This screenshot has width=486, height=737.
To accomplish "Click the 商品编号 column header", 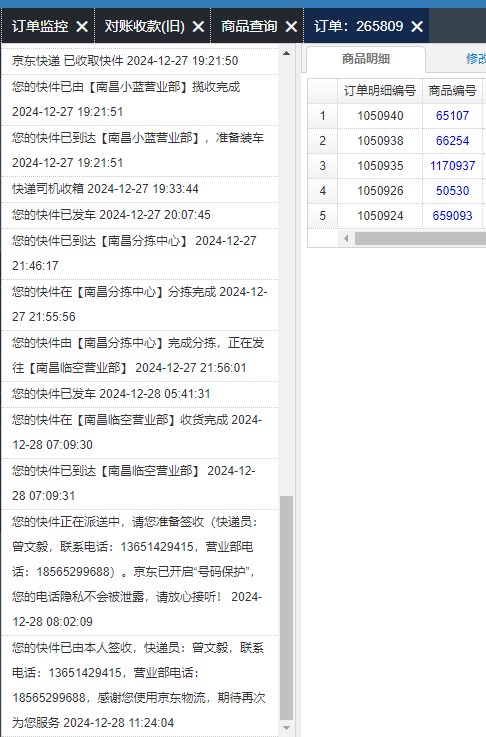I will 452,91.
